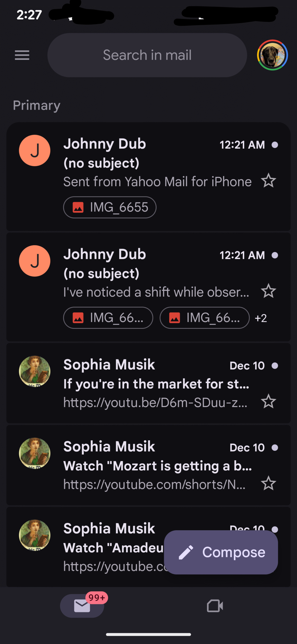Screen dimensions: 297x644
Task: Tap the Search in mail field
Action: pyautogui.click(x=147, y=55)
